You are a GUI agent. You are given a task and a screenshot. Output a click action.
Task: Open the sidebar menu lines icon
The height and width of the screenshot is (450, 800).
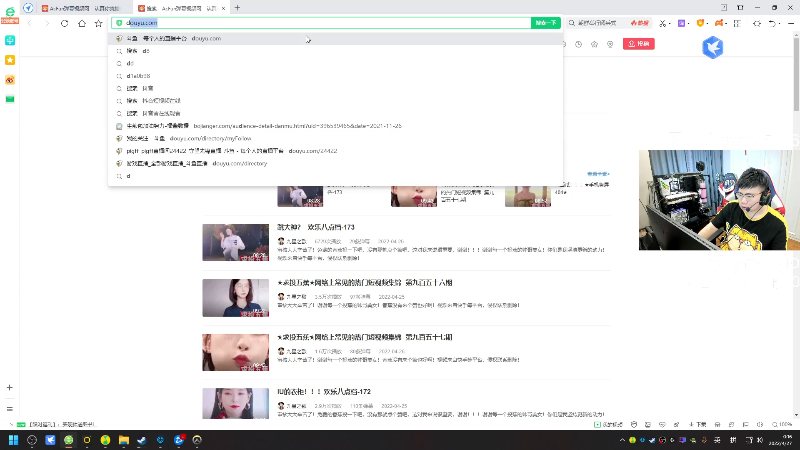tap(9, 409)
